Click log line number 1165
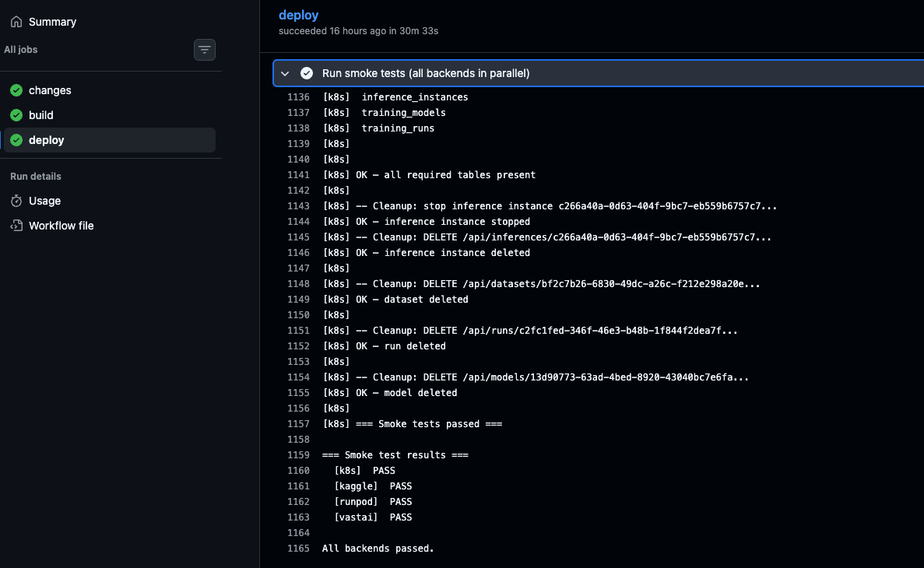 298,549
